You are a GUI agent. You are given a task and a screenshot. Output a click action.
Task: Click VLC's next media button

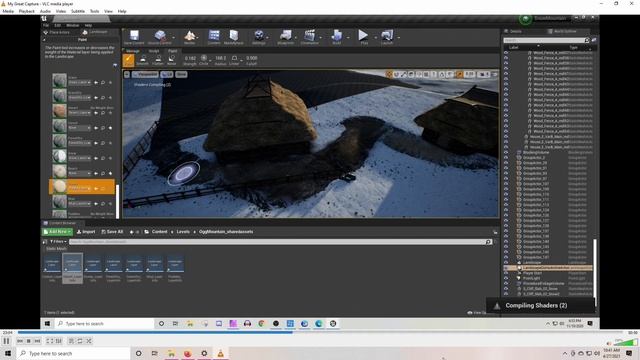[37, 341]
